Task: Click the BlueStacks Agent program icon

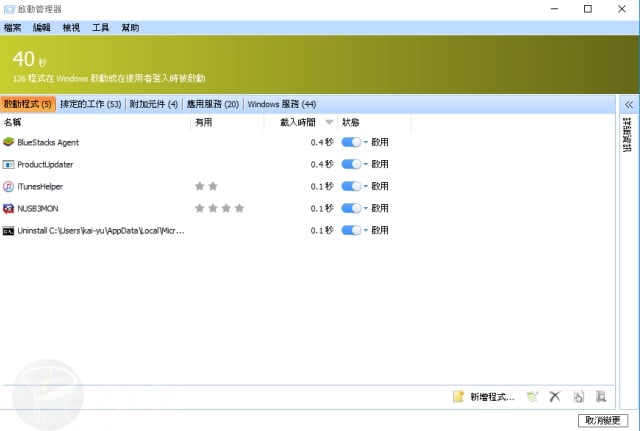Action: pyautogui.click(x=9, y=142)
